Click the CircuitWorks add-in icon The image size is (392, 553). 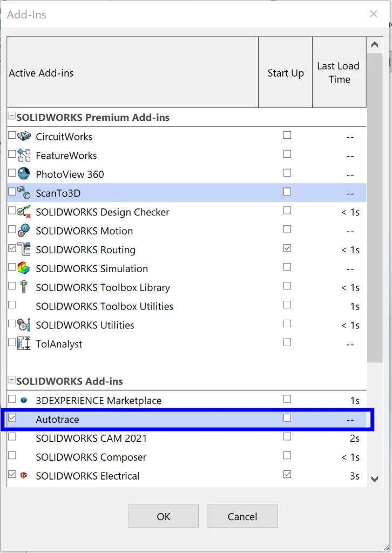pyautogui.click(x=24, y=136)
